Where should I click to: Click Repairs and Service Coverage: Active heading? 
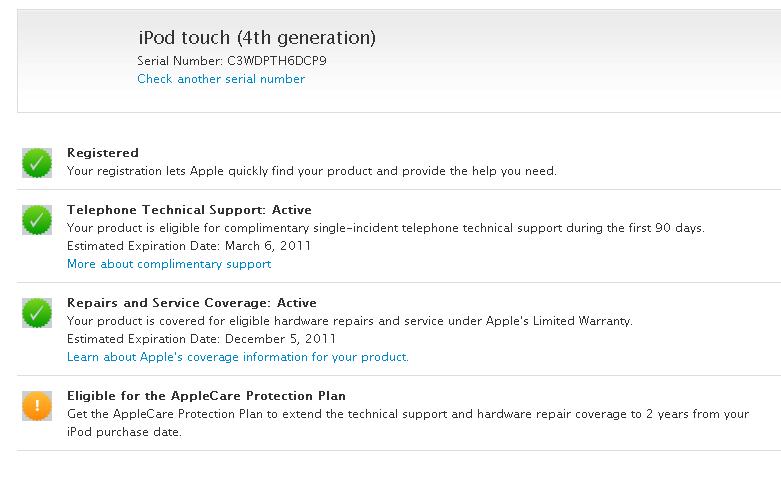point(191,303)
